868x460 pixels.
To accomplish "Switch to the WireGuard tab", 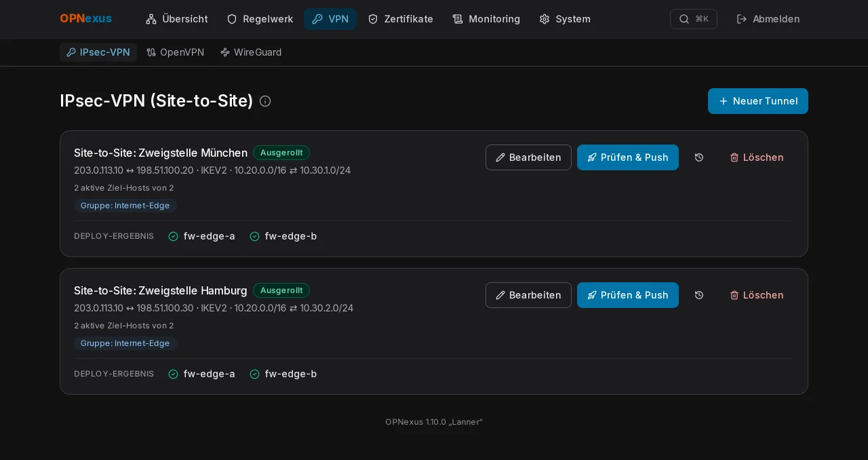I will [x=251, y=52].
